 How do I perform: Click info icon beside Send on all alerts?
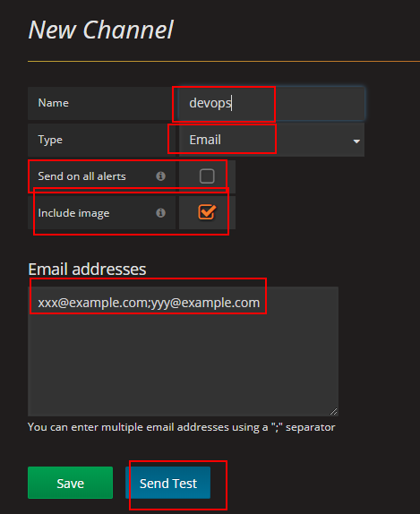tap(160, 176)
